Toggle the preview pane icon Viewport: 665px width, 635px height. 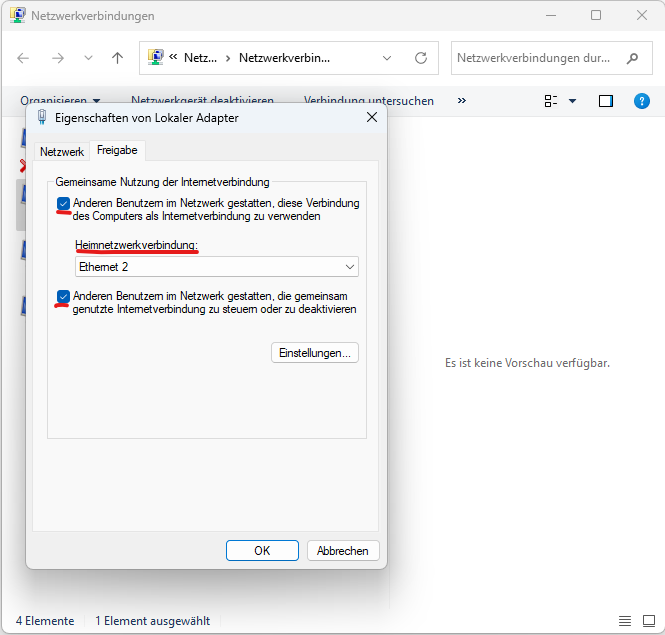(x=606, y=101)
